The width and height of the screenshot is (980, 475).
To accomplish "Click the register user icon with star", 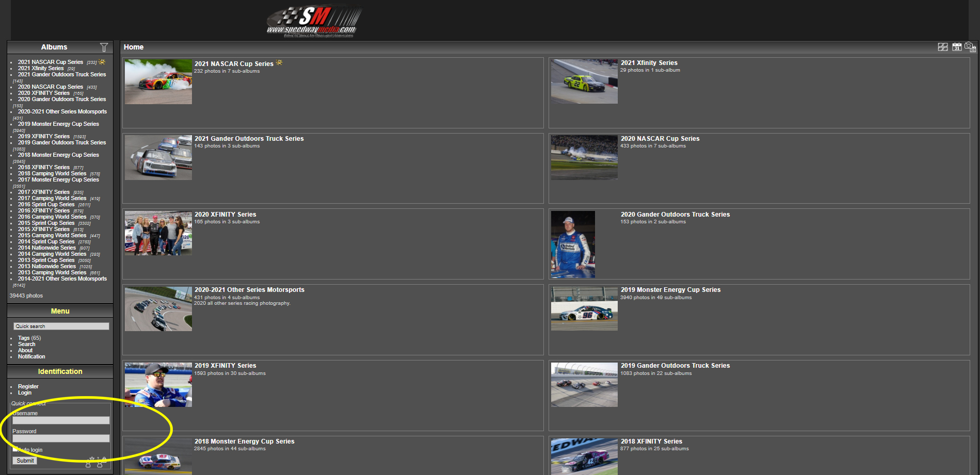I will point(89,462).
